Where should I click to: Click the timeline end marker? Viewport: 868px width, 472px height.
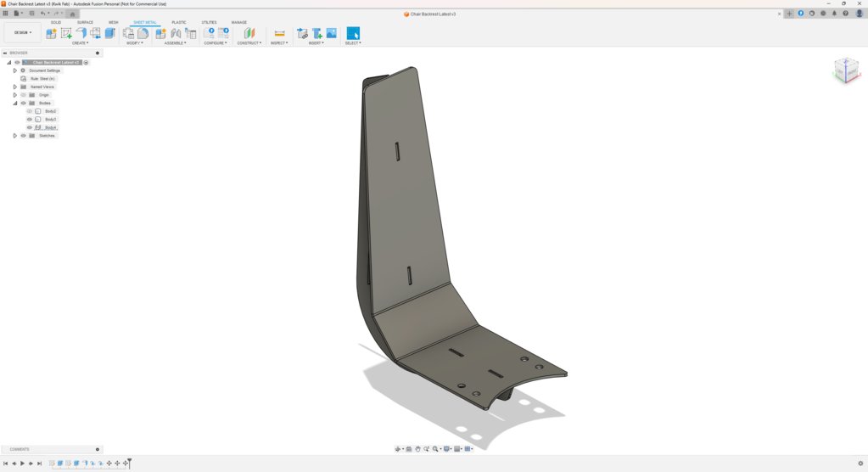129,464
